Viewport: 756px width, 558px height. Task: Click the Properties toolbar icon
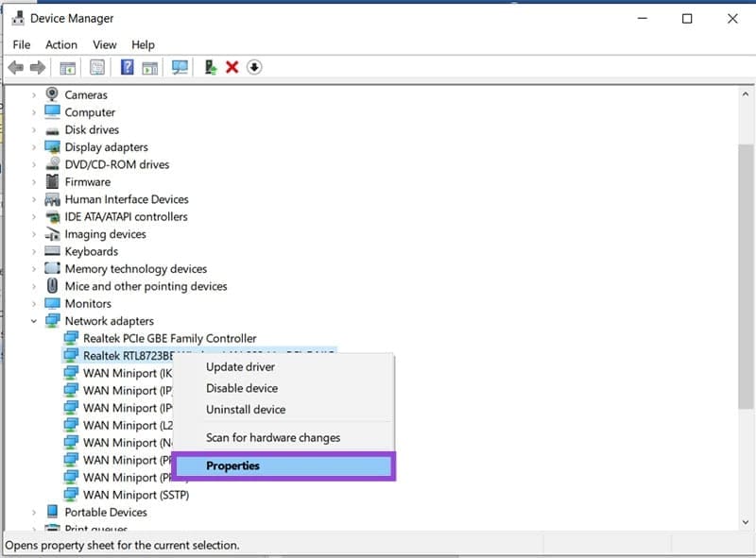coord(96,67)
